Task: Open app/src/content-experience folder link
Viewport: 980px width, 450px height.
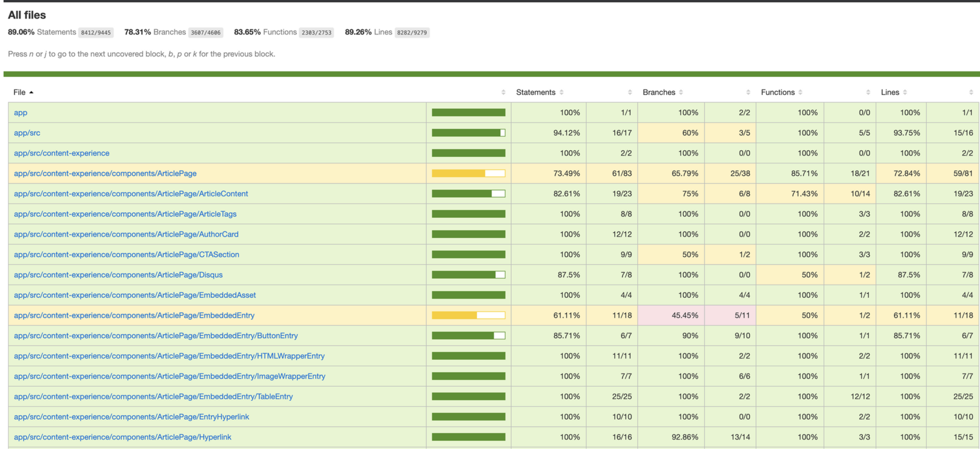Action: click(x=62, y=153)
